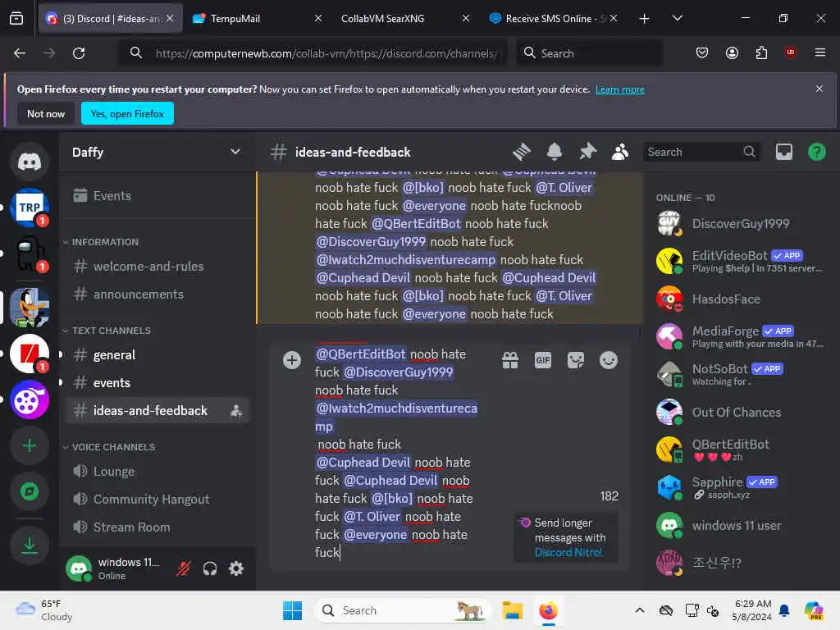Click the Add a Server plus icon
The height and width of the screenshot is (630, 840).
(30, 445)
